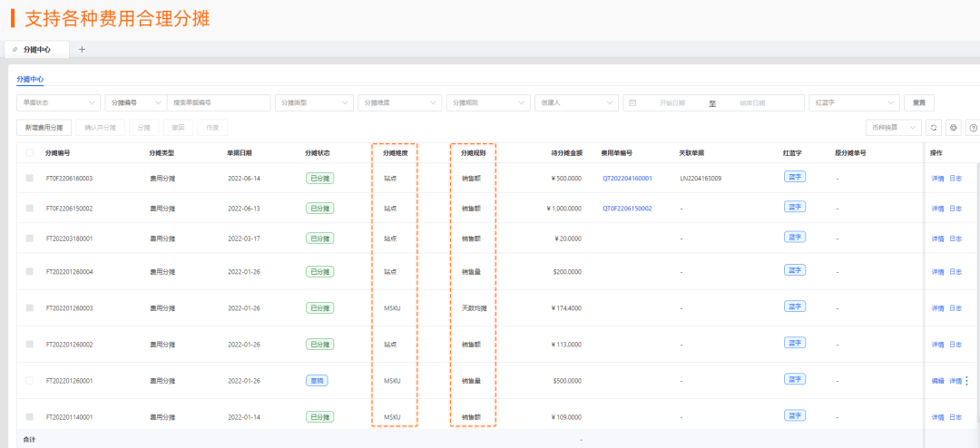
Task: Click 编辑 for row FT202201260001
Action: pyautogui.click(x=937, y=381)
